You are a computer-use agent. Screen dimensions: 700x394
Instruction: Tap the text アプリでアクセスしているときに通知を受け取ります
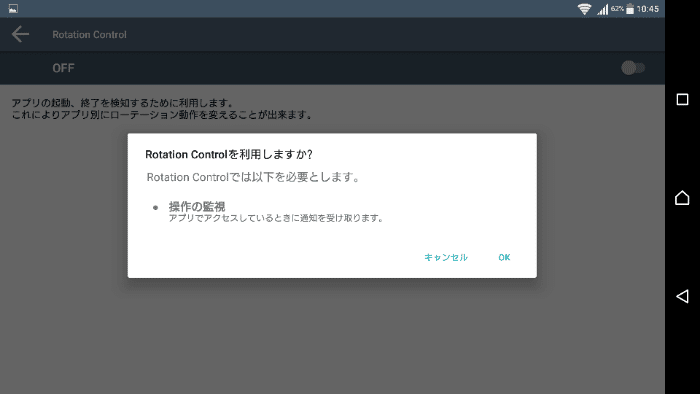pos(276,218)
